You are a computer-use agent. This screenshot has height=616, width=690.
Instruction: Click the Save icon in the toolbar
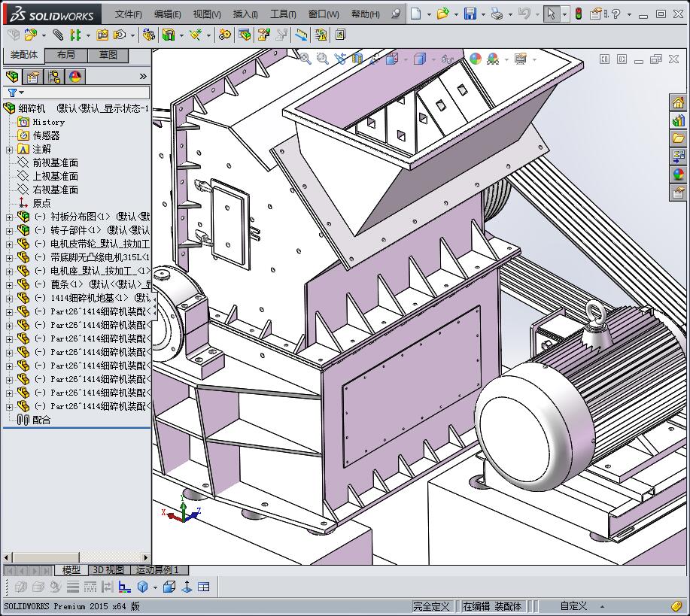click(470, 14)
